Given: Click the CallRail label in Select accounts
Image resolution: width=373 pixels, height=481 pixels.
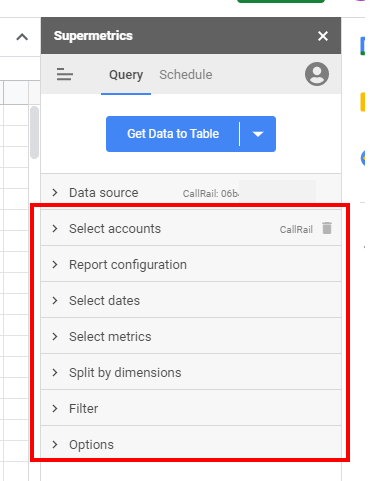Looking at the screenshot, I should [296, 229].
